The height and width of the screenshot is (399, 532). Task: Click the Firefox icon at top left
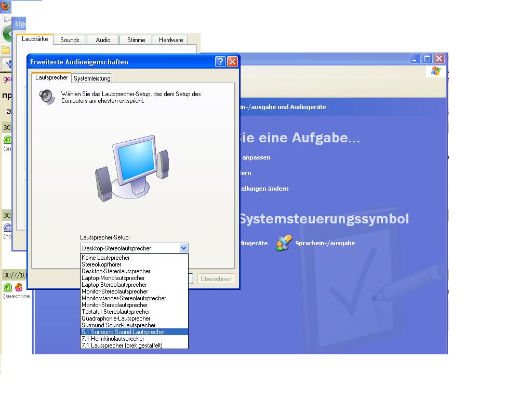coord(5,6)
